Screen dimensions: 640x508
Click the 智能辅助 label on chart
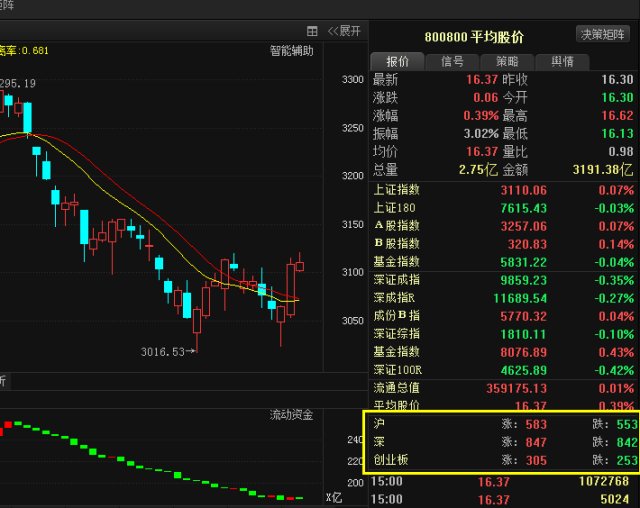[x=291, y=50]
